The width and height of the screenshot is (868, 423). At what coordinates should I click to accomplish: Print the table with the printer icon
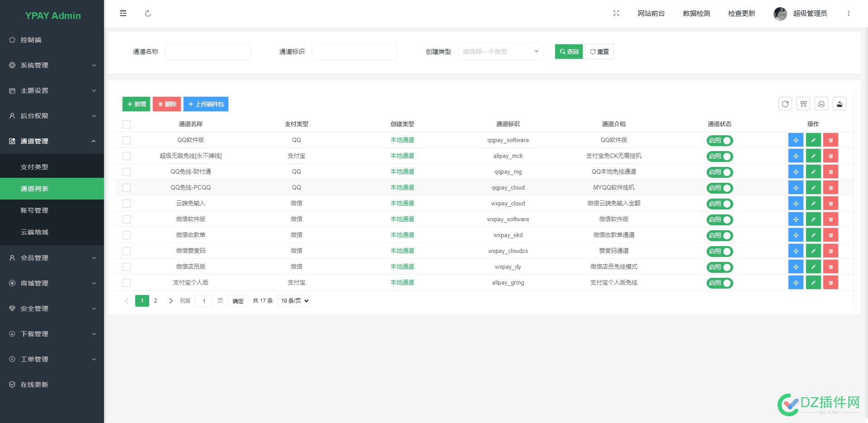(x=821, y=104)
